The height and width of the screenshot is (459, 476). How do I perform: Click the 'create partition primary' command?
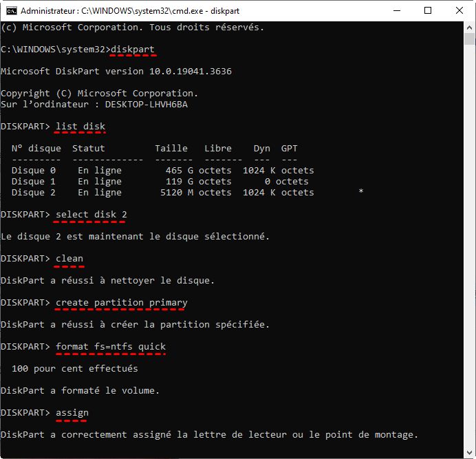[122, 303]
